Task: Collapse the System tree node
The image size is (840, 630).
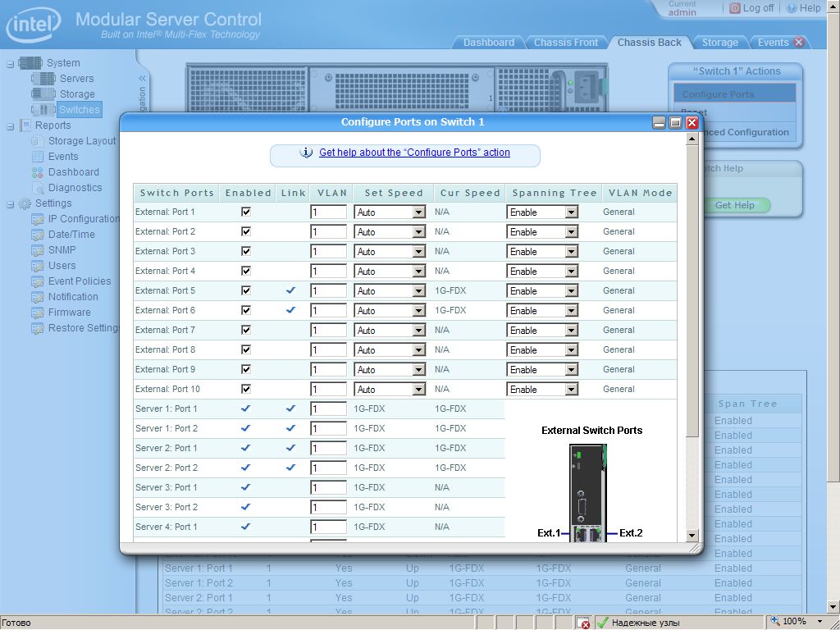Action: click(x=11, y=63)
